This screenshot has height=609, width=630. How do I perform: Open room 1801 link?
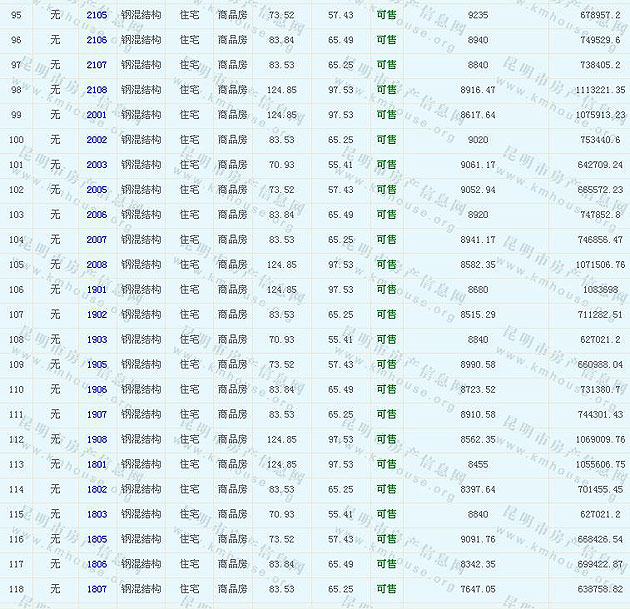[x=97, y=465]
